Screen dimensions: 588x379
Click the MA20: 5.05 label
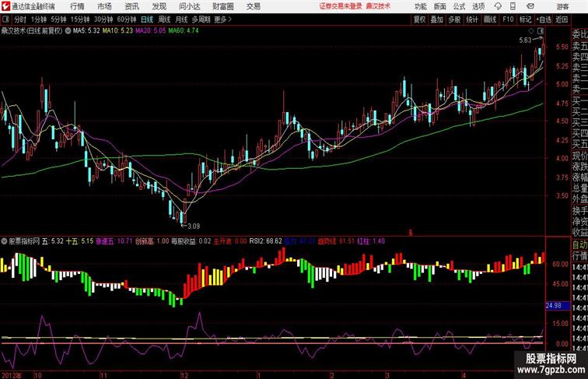pyautogui.click(x=150, y=31)
